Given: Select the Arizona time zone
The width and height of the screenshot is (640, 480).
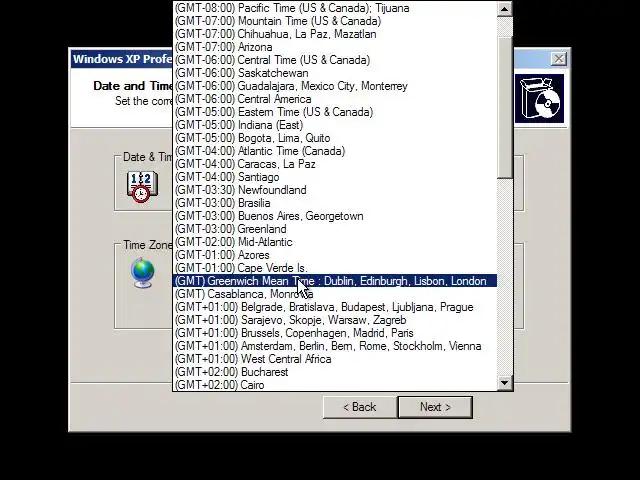Looking at the screenshot, I should pos(335,47).
